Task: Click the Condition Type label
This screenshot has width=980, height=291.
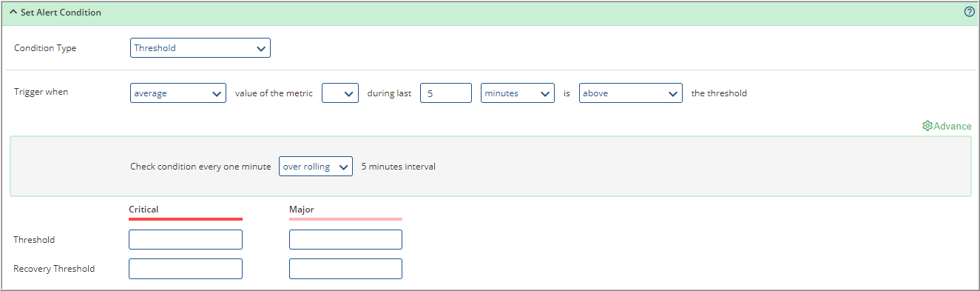Action: (x=45, y=48)
